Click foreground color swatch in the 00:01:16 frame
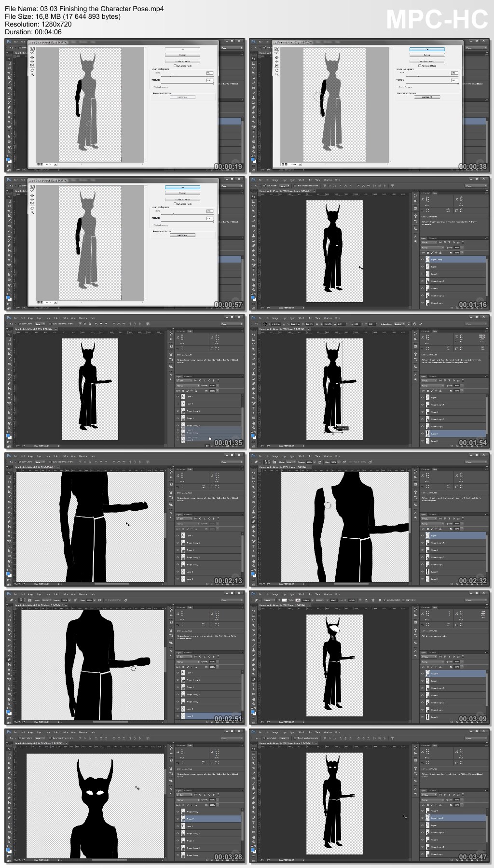494x868 pixels. coord(253,296)
